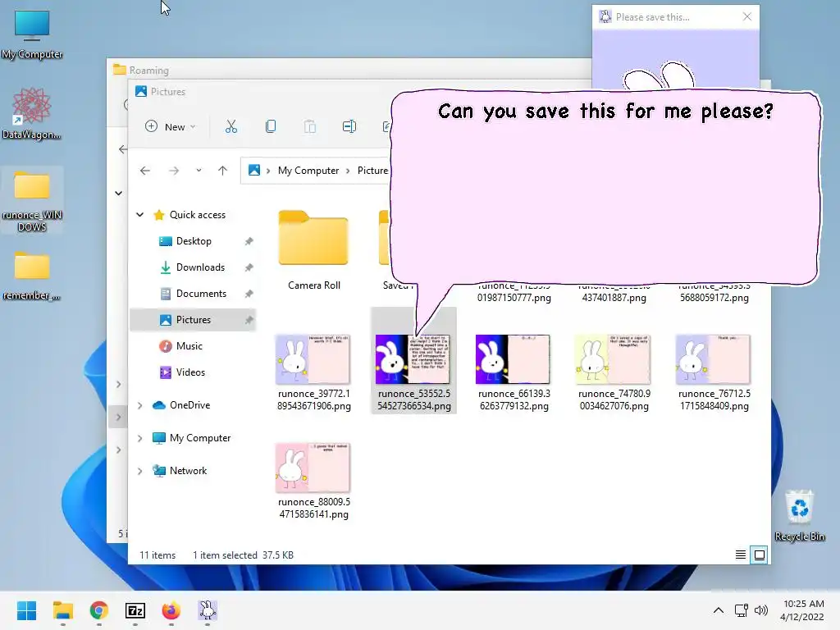The height and width of the screenshot is (630, 840).
Task: Click the network tray icon
Action: [742, 610]
